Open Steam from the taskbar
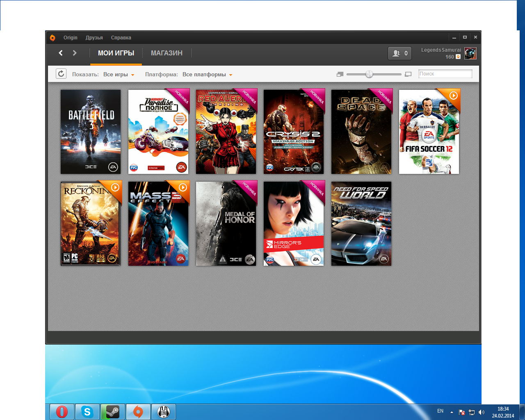The height and width of the screenshot is (420, 525). point(112,412)
